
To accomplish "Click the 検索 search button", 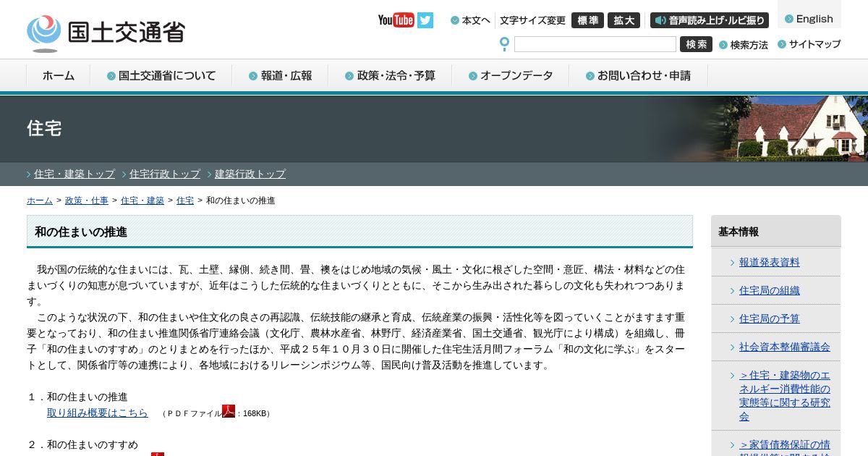I will point(696,44).
